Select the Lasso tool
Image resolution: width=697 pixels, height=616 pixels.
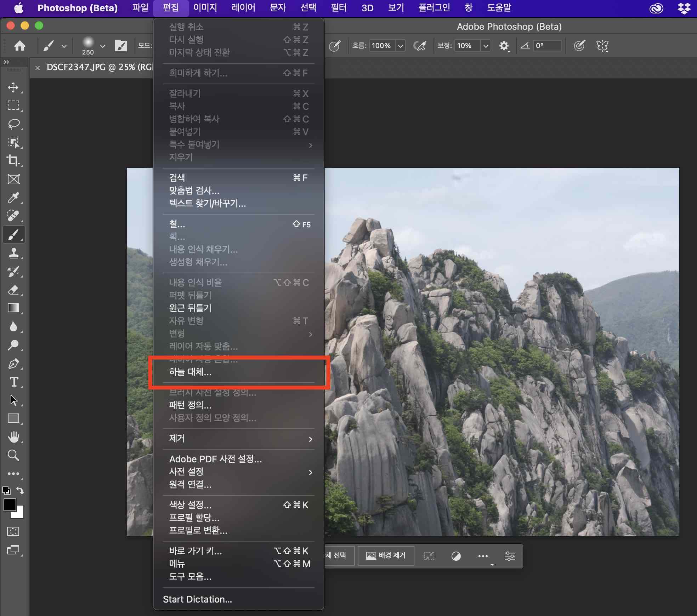coord(13,124)
